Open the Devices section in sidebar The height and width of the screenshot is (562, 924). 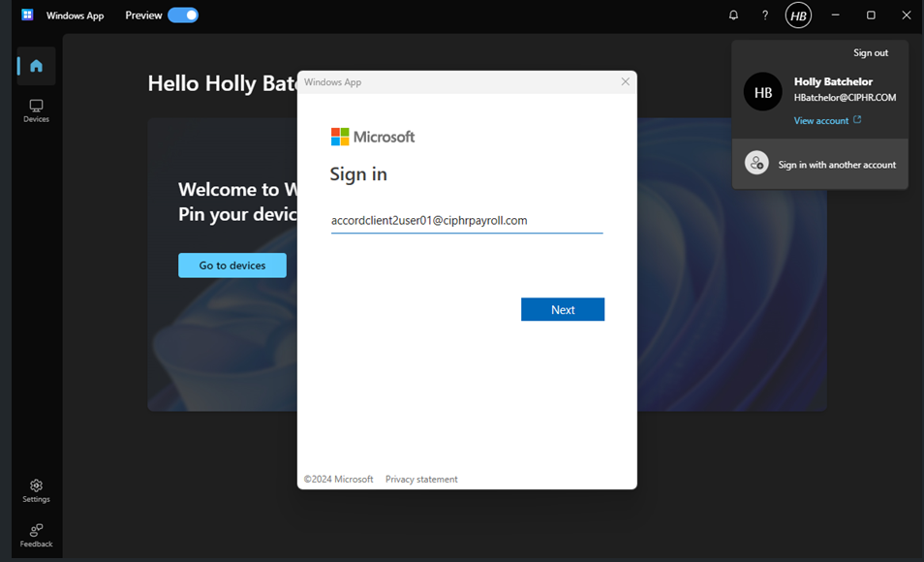pyautogui.click(x=36, y=110)
